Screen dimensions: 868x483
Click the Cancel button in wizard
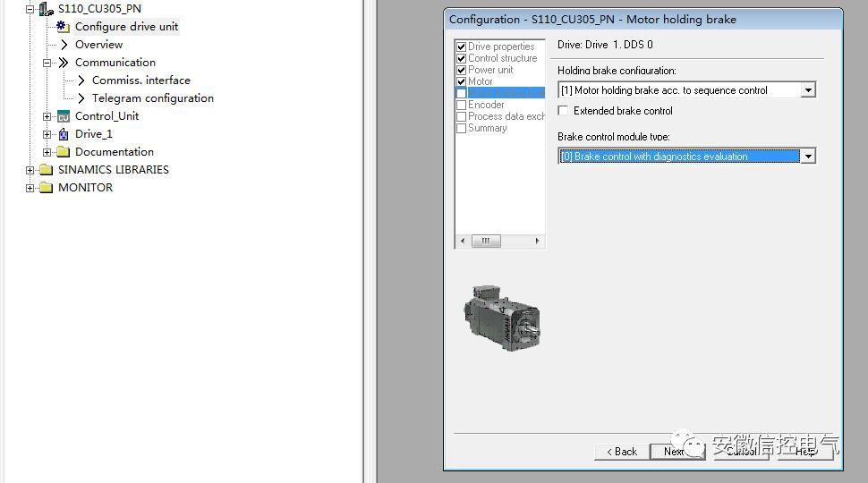[742, 452]
